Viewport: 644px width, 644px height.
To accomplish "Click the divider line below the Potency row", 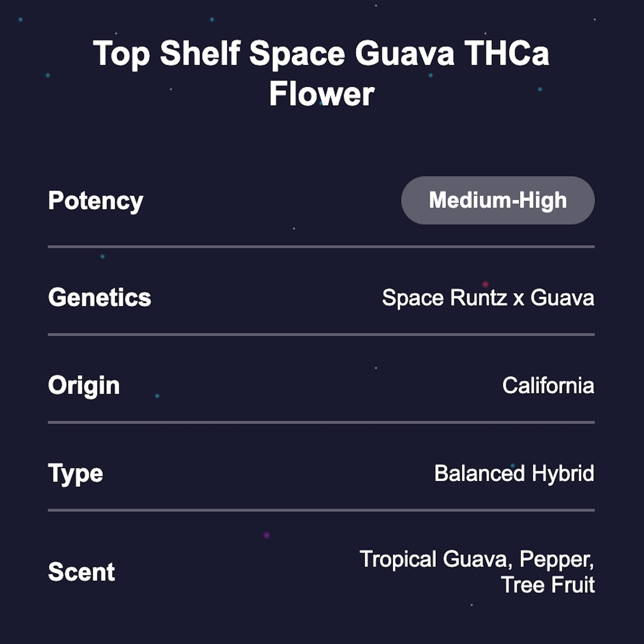I will [321, 247].
